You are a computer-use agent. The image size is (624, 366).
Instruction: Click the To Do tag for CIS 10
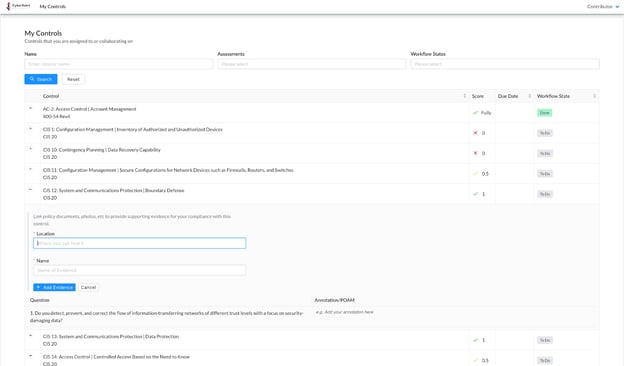545,154
